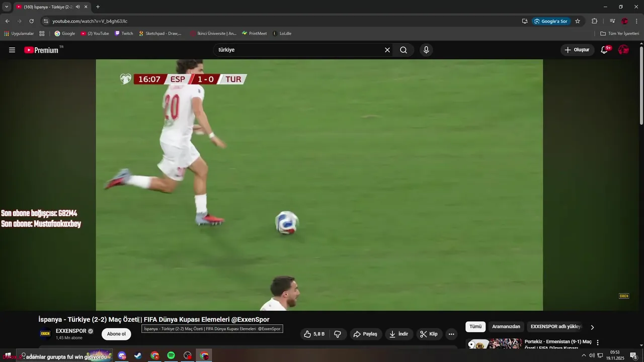Open İkinci Üniversite bookmark
This screenshot has width=644, height=362.
click(x=213, y=33)
